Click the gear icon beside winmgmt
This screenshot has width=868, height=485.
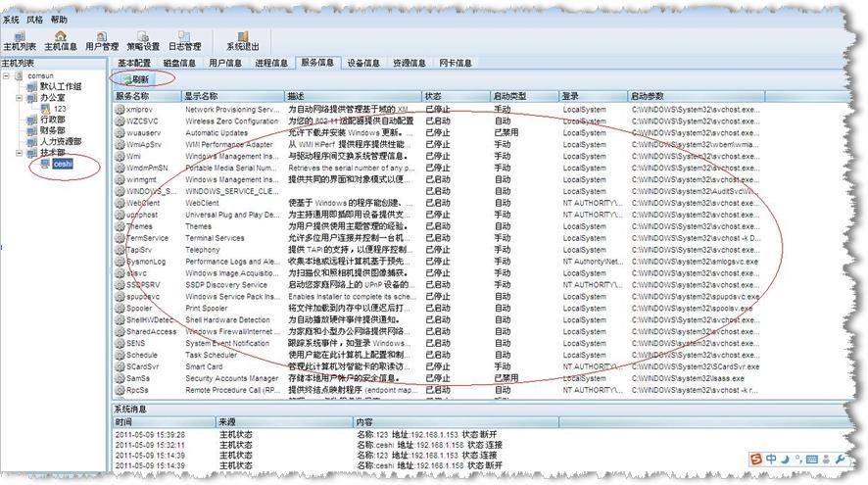[x=120, y=179]
